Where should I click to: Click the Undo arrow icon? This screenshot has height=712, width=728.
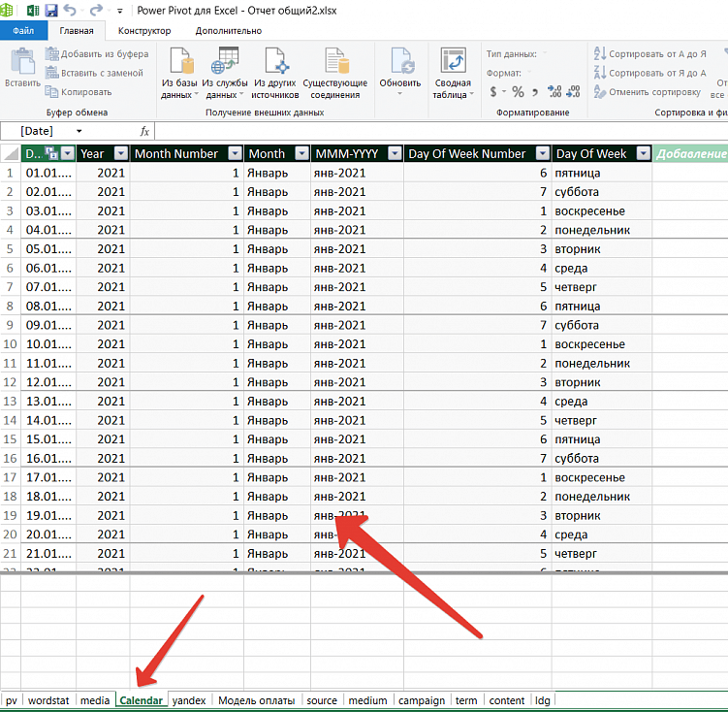click(x=71, y=11)
